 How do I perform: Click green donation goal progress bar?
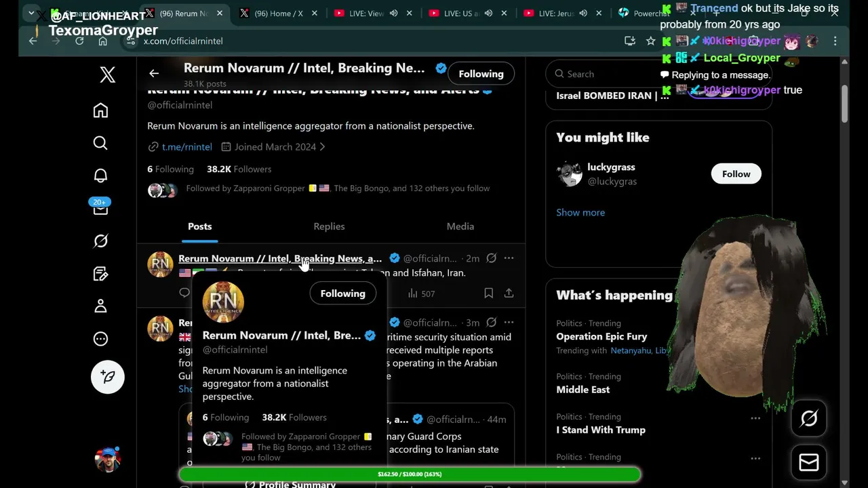click(x=410, y=474)
